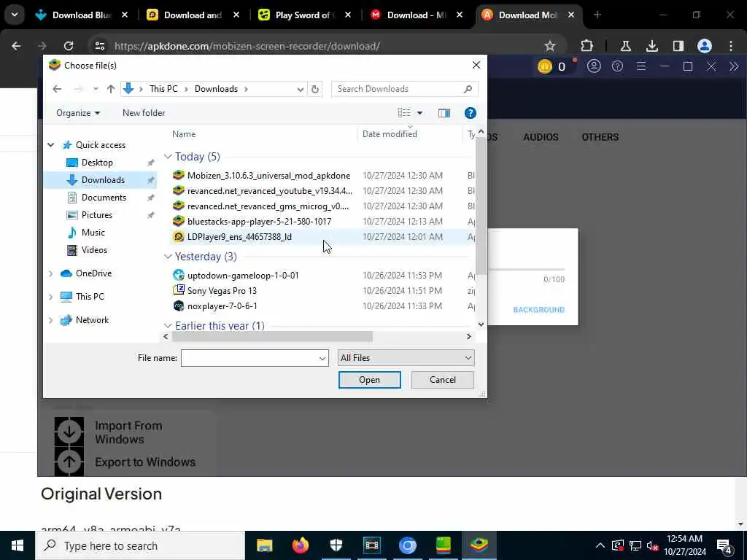The image size is (747, 560).
Task: Sort by Date modified column
Action: (390, 134)
